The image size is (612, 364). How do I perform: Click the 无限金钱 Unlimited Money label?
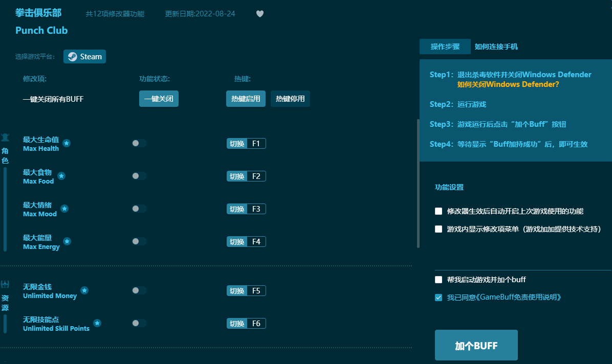tap(50, 291)
